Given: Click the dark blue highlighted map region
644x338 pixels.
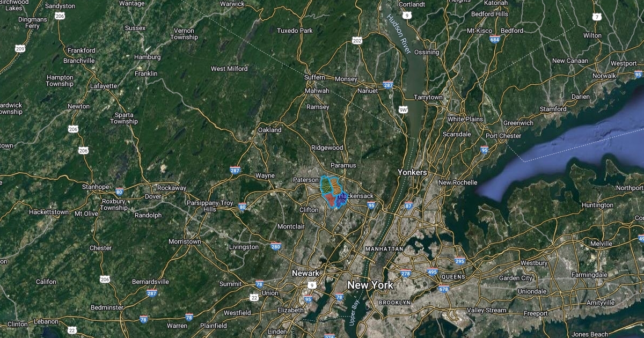Looking at the screenshot, I should point(341,200).
